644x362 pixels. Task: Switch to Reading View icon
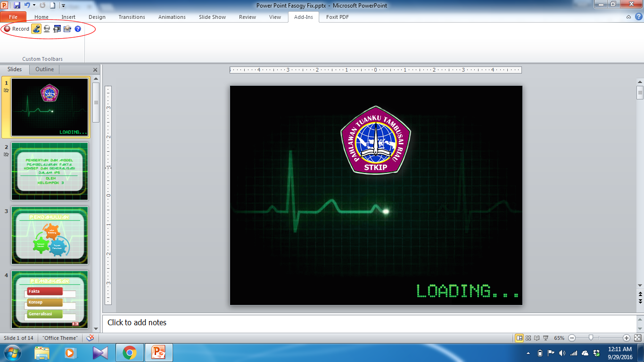tap(537, 338)
